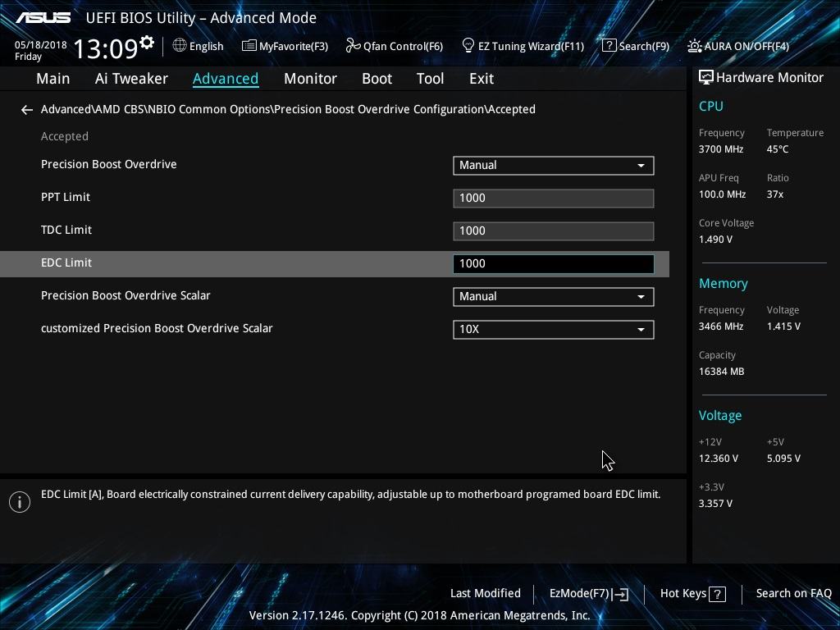840x630 pixels.
Task: Click CPU temperature 45°C value
Action: (x=778, y=149)
